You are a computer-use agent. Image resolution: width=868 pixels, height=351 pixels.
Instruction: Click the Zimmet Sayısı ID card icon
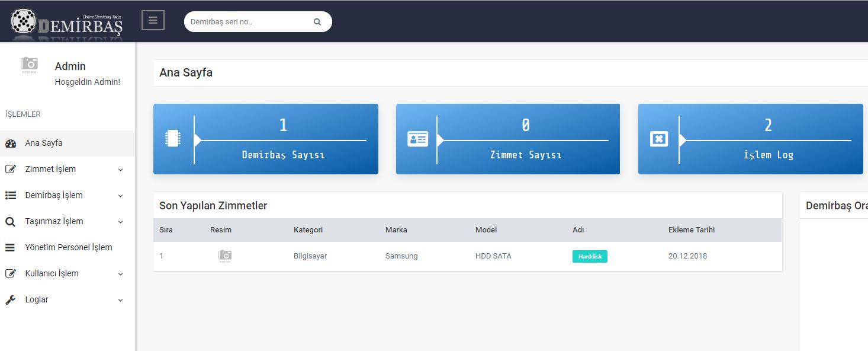(x=417, y=139)
